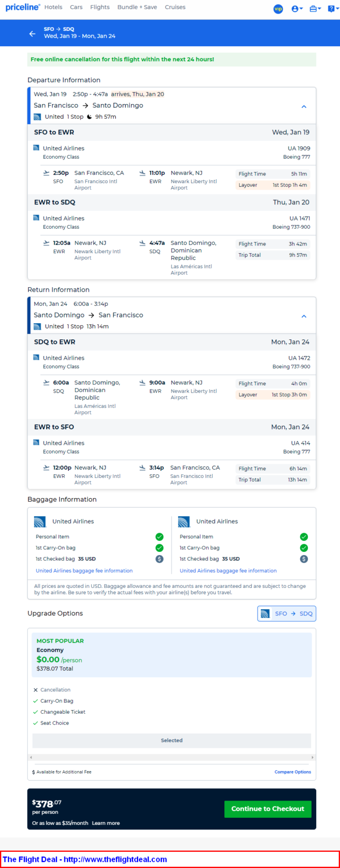Open right United Airlines baggage fee information

(228, 571)
